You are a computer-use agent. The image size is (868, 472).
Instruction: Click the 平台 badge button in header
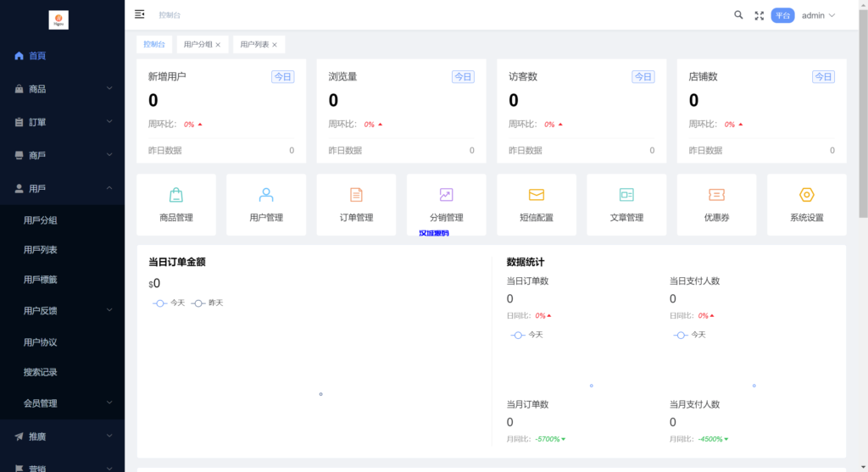782,15
